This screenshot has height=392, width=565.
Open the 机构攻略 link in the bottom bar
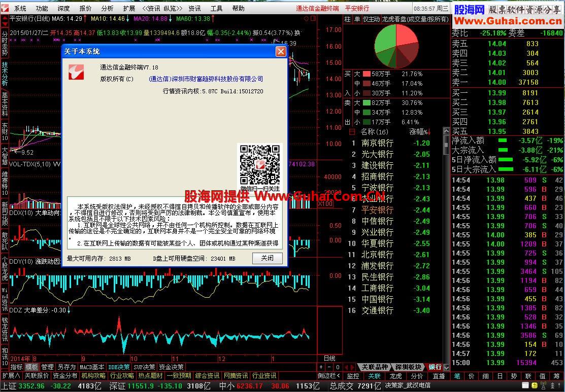point(94,376)
